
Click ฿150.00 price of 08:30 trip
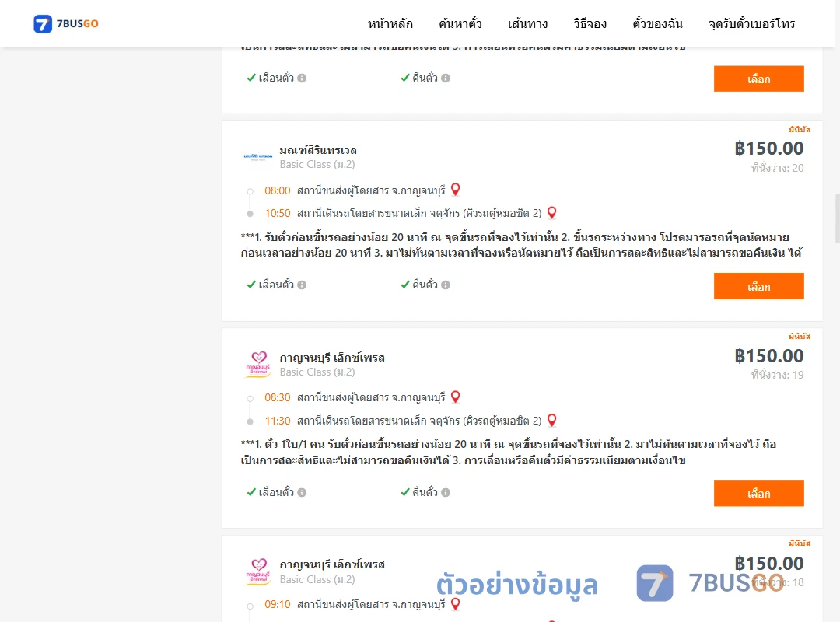point(769,356)
